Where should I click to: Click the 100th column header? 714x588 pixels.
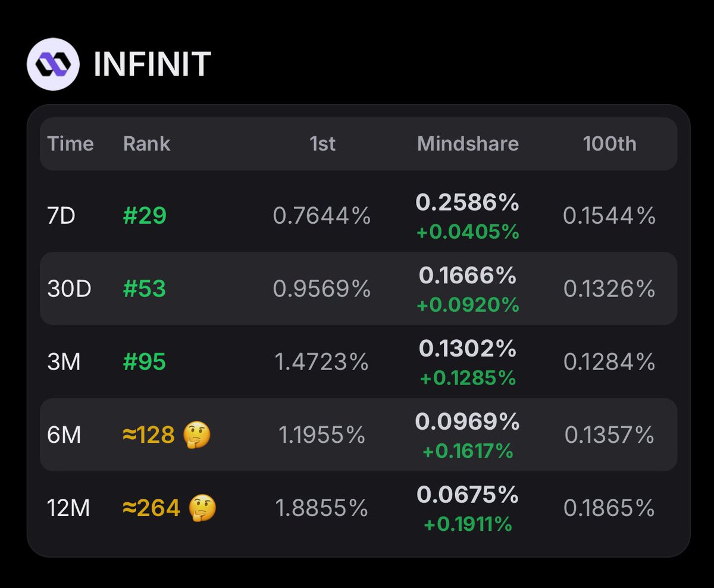click(x=610, y=143)
